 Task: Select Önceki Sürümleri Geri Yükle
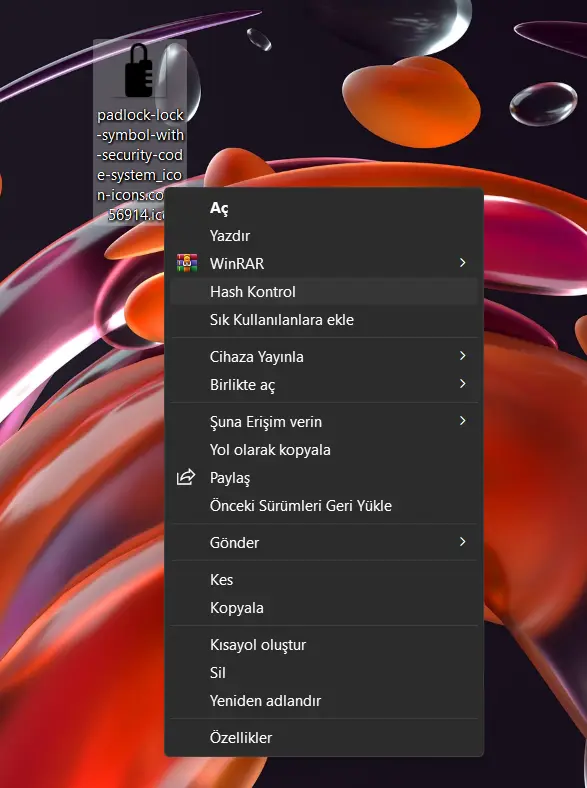[x=324, y=506]
